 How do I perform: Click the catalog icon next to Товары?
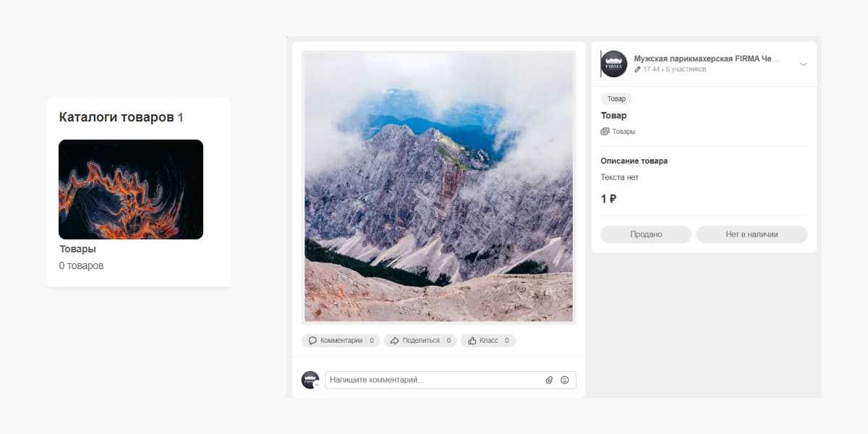click(x=605, y=132)
